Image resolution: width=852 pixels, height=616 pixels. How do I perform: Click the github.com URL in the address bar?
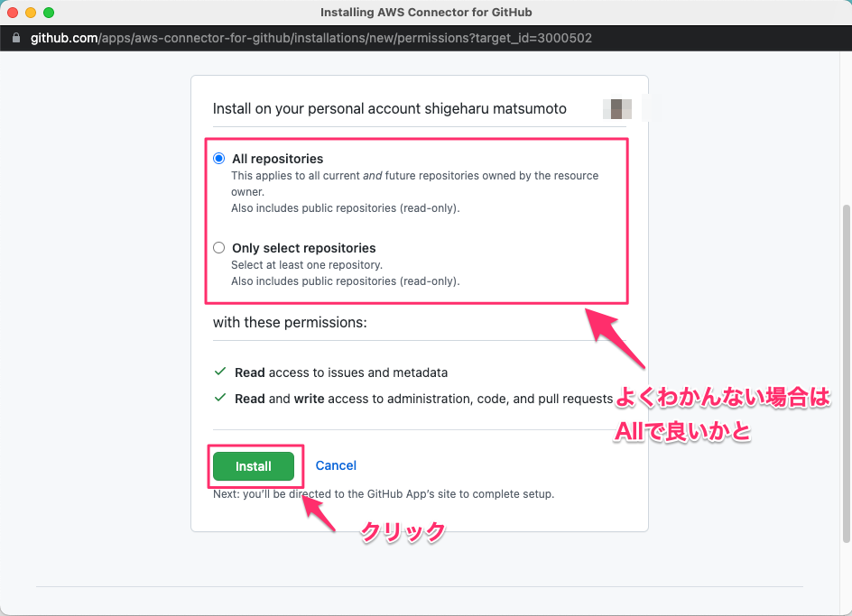click(311, 38)
